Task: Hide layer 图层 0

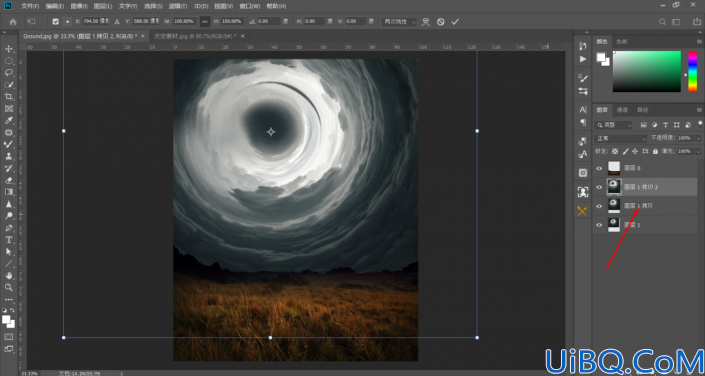Action: (599, 168)
